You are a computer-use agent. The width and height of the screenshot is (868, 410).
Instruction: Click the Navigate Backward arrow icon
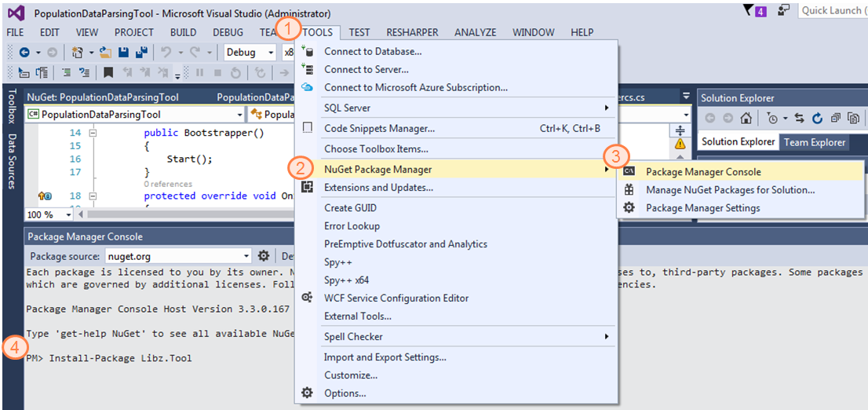pyautogui.click(x=24, y=53)
